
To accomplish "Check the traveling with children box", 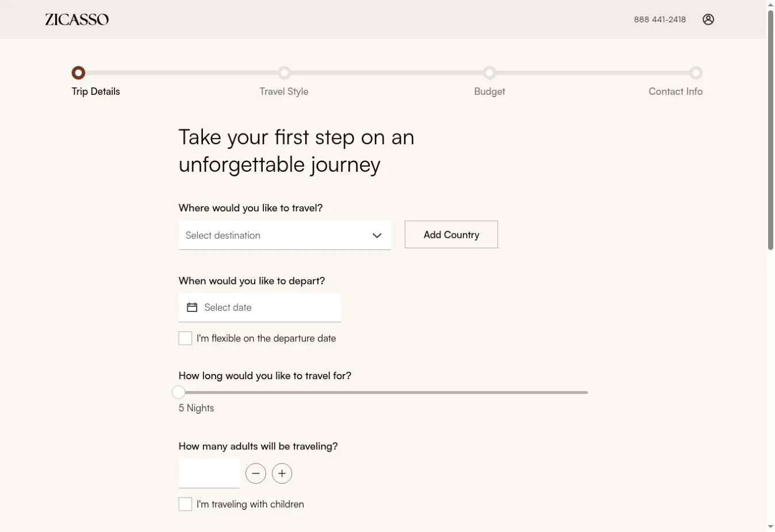I will tap(185, 504).
